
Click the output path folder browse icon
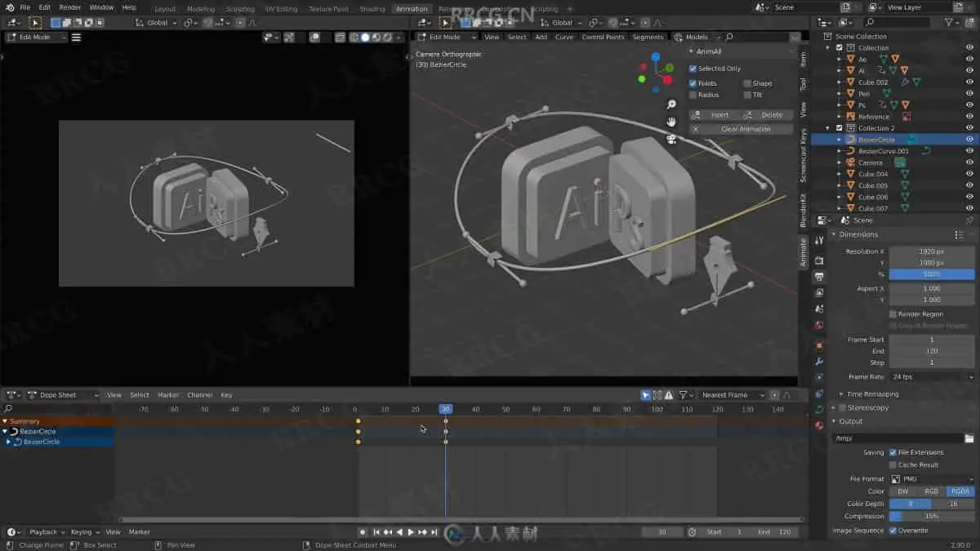click(969, 438)
